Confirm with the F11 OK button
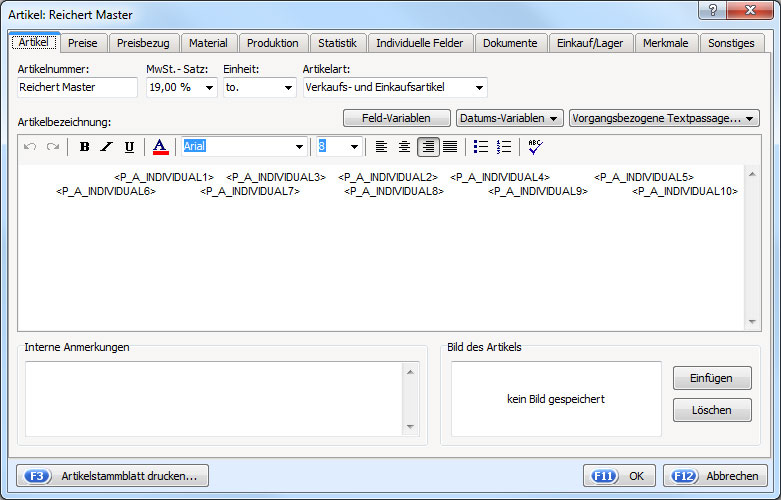The height and width of the screenshot is (500, 781). coord(619,476)
